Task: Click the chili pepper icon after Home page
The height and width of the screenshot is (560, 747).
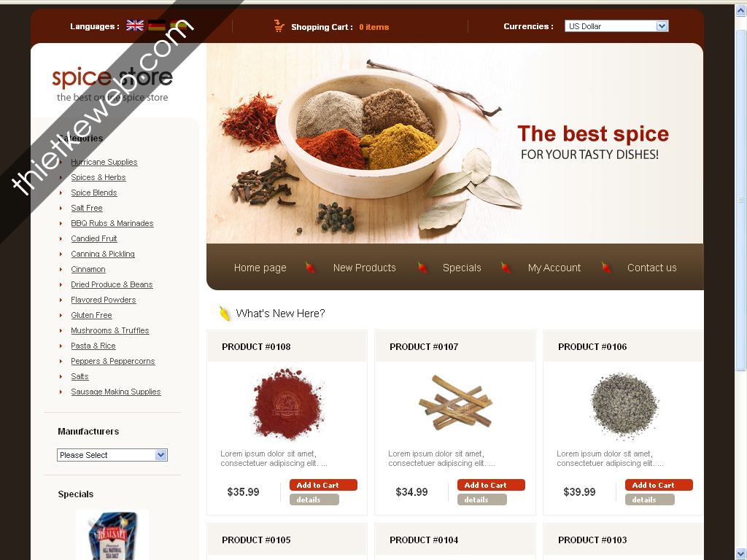Action: click(x=310, y=268)
